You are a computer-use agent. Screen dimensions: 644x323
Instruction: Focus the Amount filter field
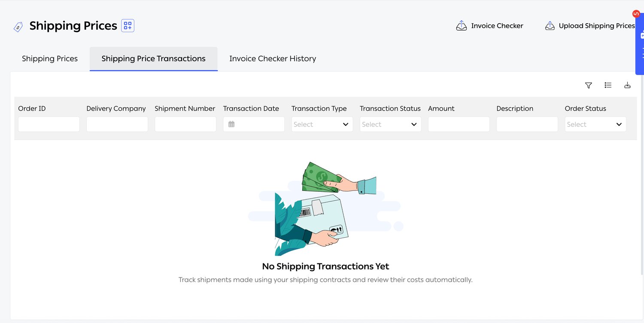coord(459,124)
